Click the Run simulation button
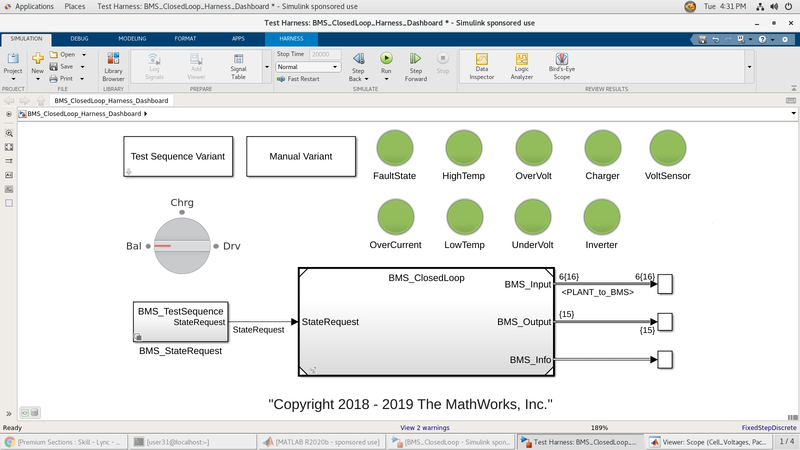This screenshot has height=450, width=800. [386, 61]
